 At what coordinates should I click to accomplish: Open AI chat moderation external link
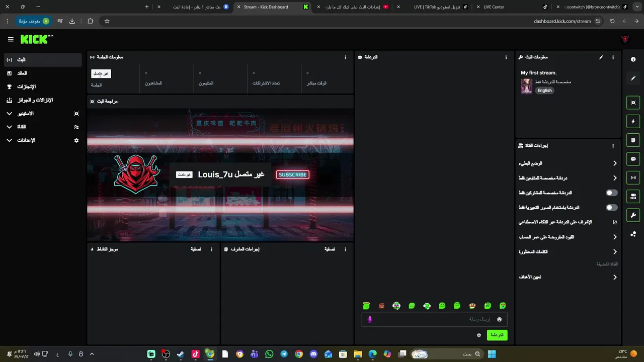(615, 222)
